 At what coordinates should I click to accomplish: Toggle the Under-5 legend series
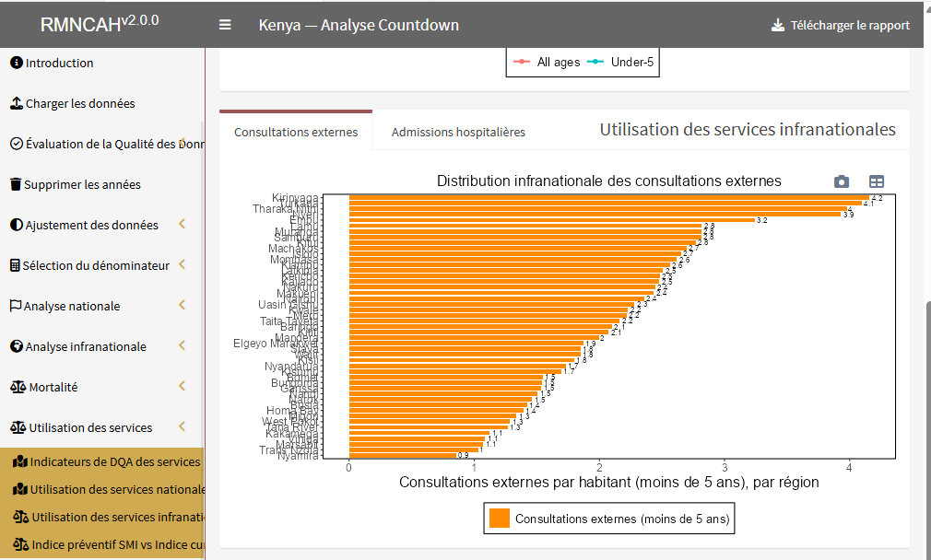pyautogui.click(x=620, y=62)
